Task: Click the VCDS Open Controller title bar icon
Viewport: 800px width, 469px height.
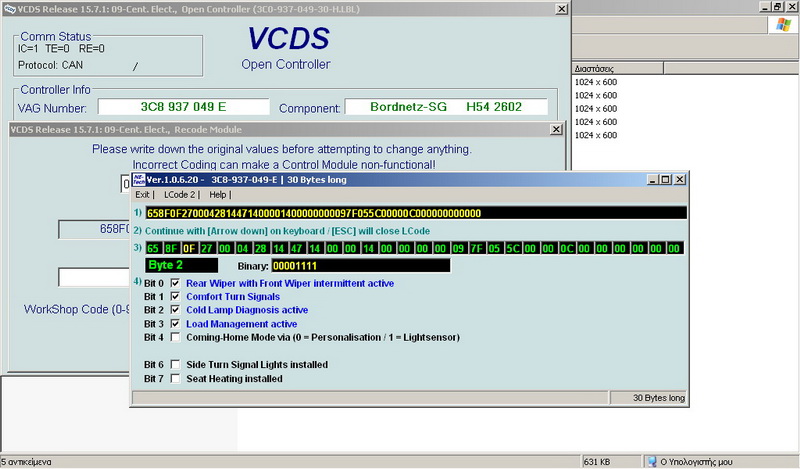Action: point(10,9)
